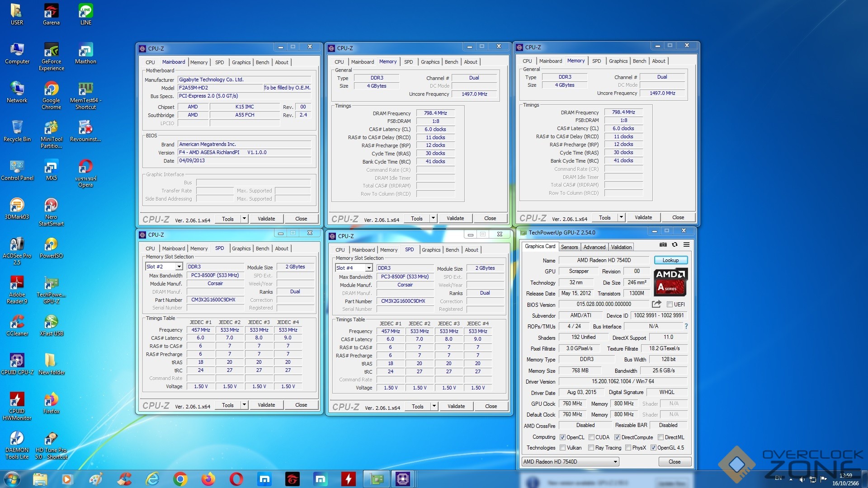Click the Bus Interface question mark icon

click(686, 326)
